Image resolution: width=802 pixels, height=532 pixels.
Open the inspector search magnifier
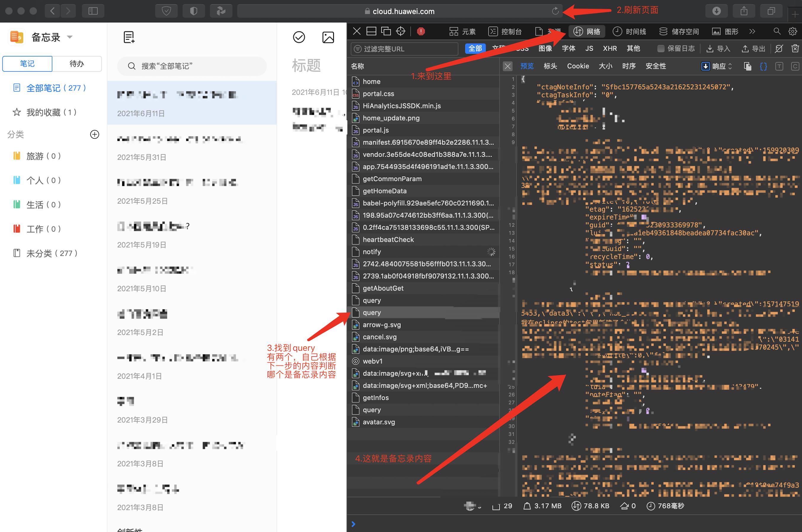coord(777,31)
